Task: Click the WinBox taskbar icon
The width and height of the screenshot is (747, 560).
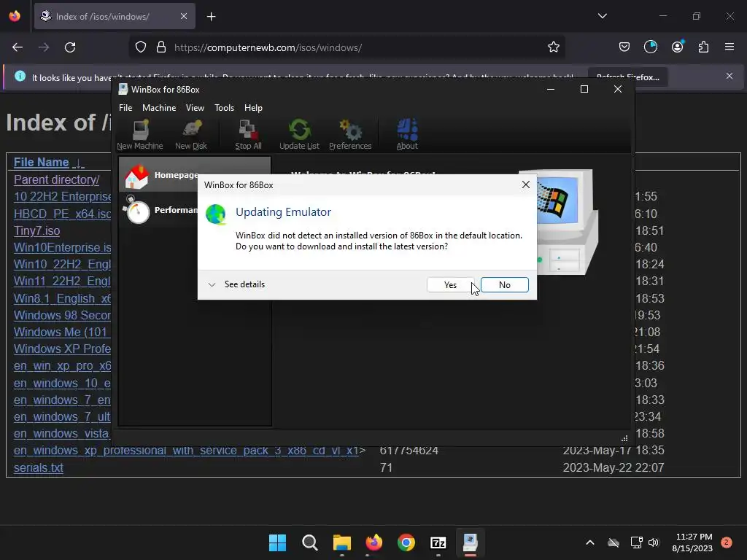Action: (471, 542)
